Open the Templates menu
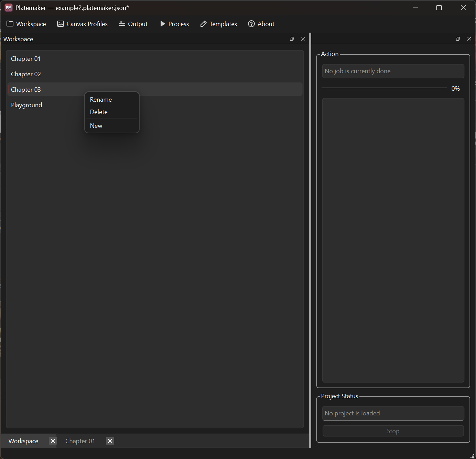Screen dimensions: 476x459 click(218, 24)
